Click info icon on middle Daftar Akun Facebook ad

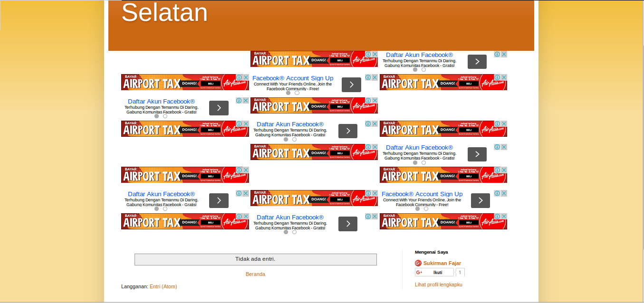click(368, 123)
